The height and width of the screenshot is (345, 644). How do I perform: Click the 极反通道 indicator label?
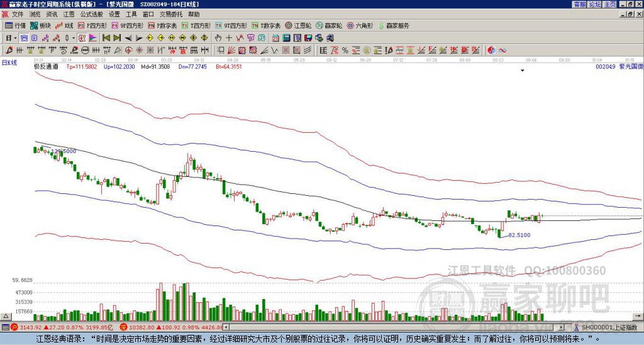point(46,66)
